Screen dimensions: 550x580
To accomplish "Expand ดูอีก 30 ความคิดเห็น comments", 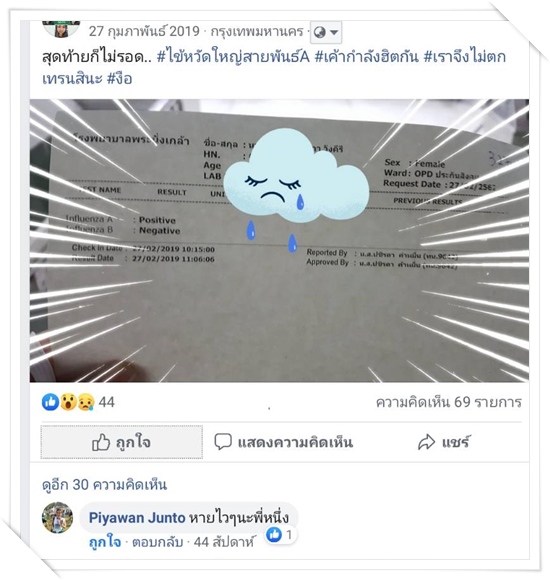I will [104, 484].
